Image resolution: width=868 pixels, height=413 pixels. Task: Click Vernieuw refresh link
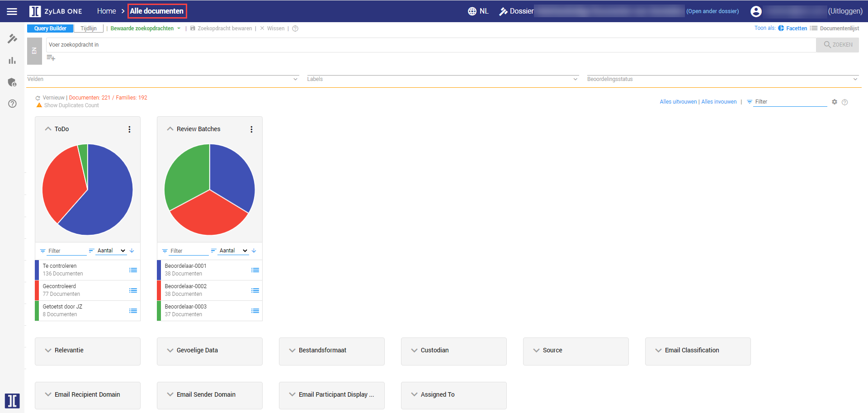(50, 98)
